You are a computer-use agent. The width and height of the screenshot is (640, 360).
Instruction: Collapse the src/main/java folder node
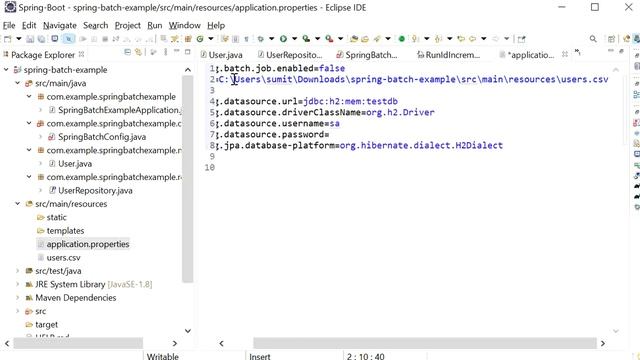coord(18,83)
